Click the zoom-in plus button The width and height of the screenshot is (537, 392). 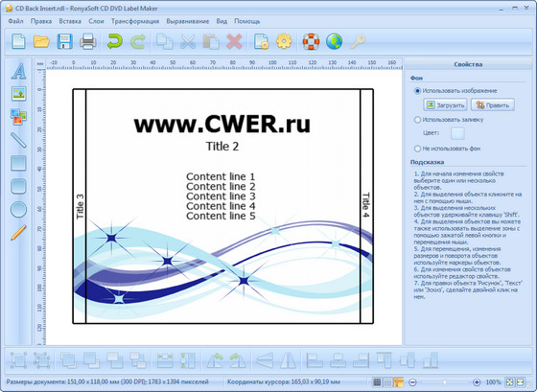point(477,382)
